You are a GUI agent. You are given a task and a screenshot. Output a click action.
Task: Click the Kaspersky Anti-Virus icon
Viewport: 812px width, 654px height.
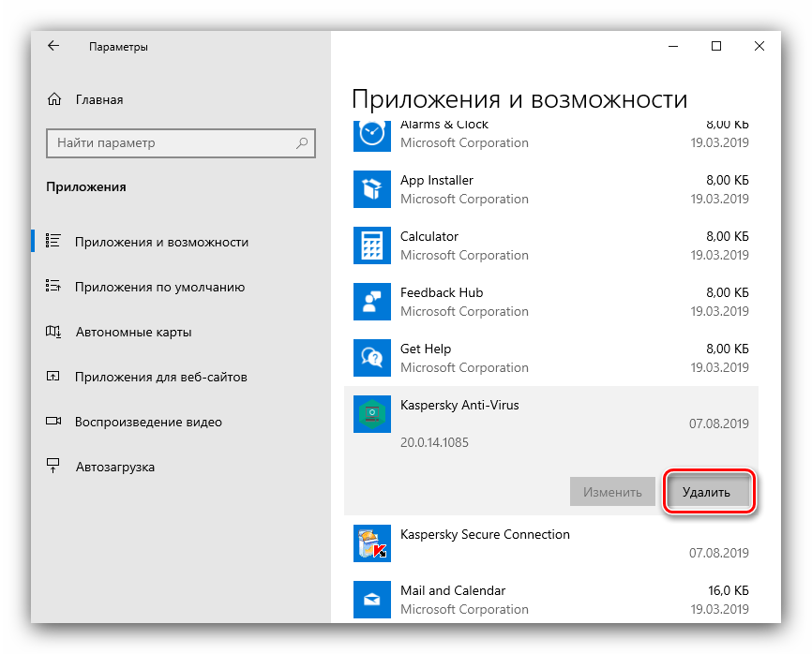pyautogui.click(x=371, y=414)
